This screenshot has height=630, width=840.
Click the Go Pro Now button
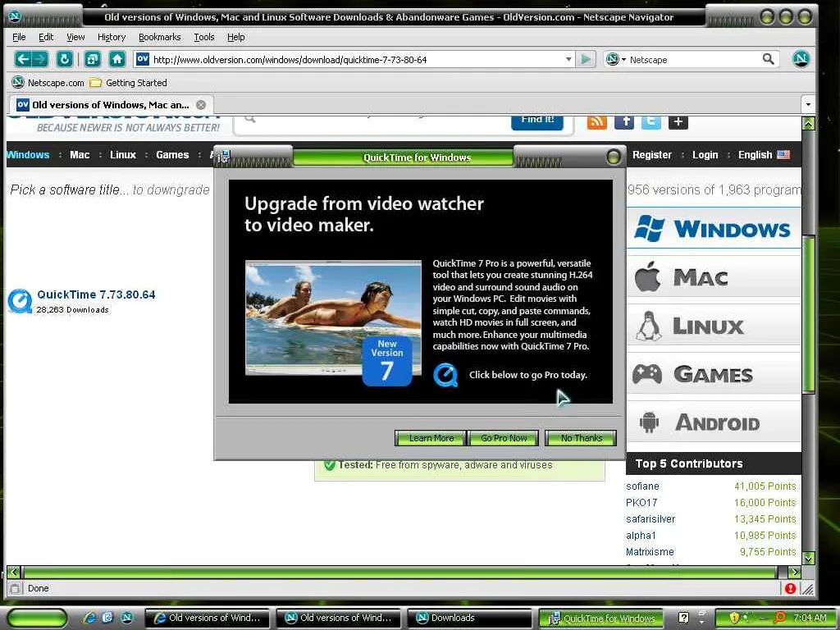504,438
